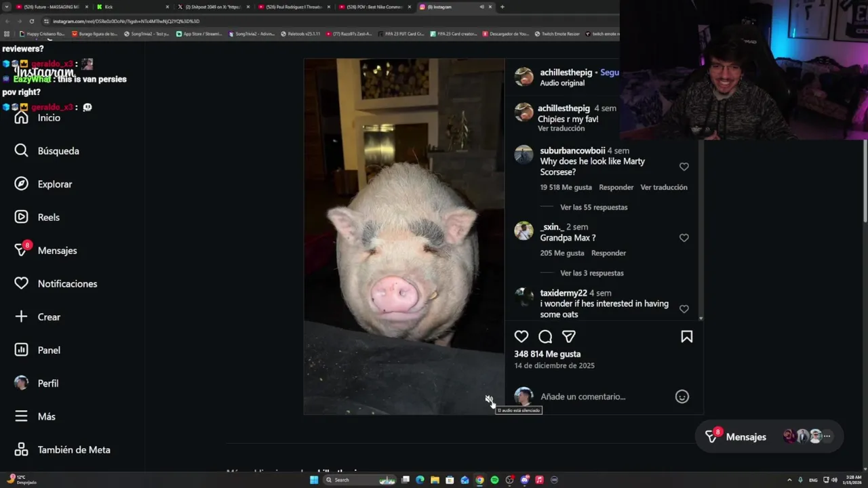This screenshot has width=868, height=488.
Task: Open SongTrivia2 - Test bookmark
Action: click(147, 33)
